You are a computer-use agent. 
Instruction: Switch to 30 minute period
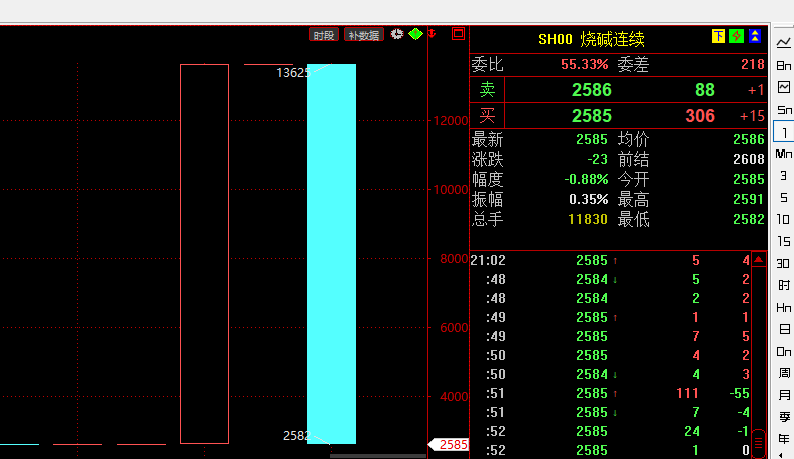(784, 263)
